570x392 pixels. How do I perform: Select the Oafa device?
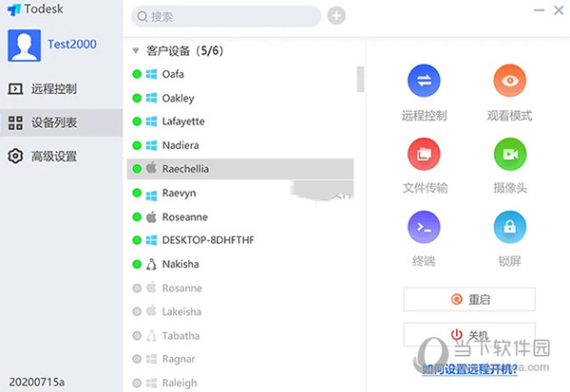point(240,74)
